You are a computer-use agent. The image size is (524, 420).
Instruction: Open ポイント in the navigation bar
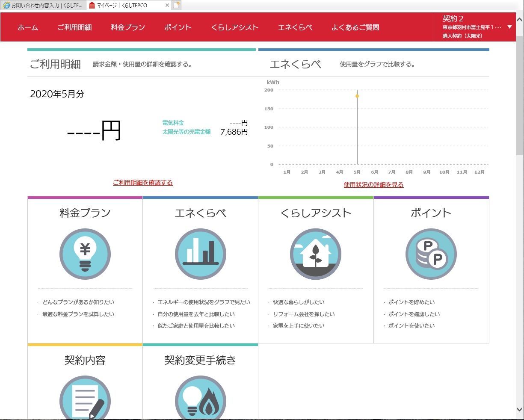178,27
